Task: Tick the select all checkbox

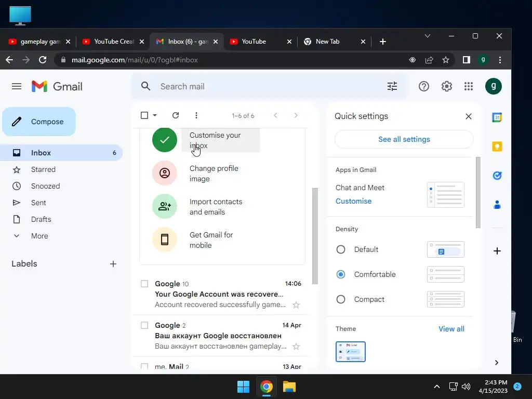Action: click(x=144, y=115)
